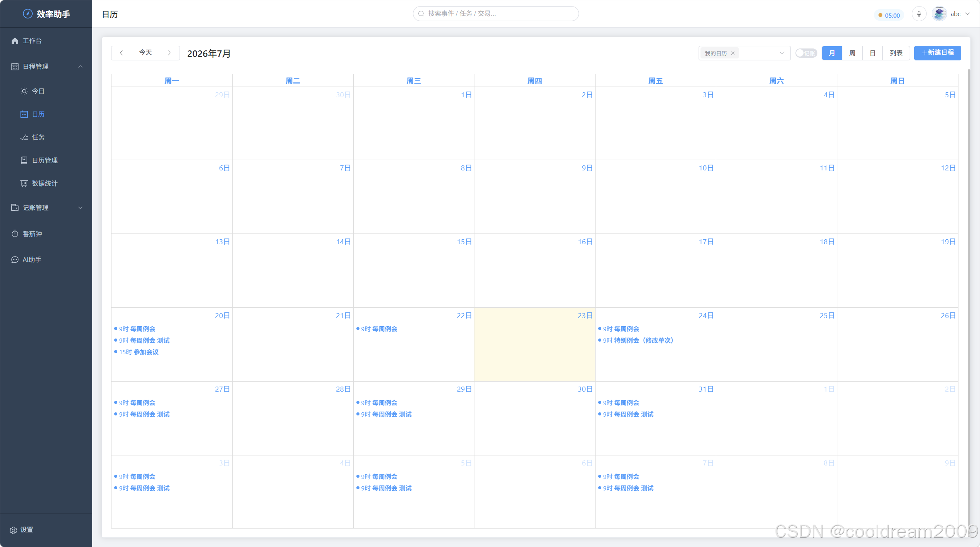The height and width of the screenshot is (547, 980).
Task: Click the microphone voice input icon
Action: point(919,14)
